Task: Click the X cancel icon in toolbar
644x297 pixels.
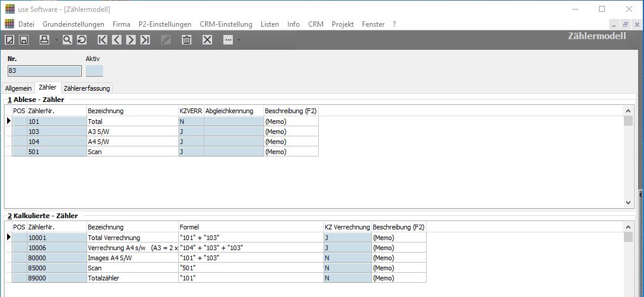Action: coord(207,40)
